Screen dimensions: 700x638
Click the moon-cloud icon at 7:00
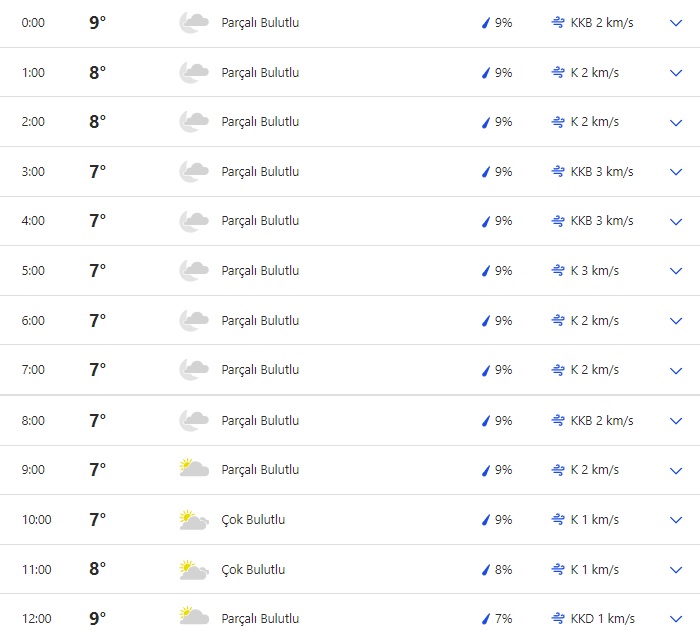193,370
